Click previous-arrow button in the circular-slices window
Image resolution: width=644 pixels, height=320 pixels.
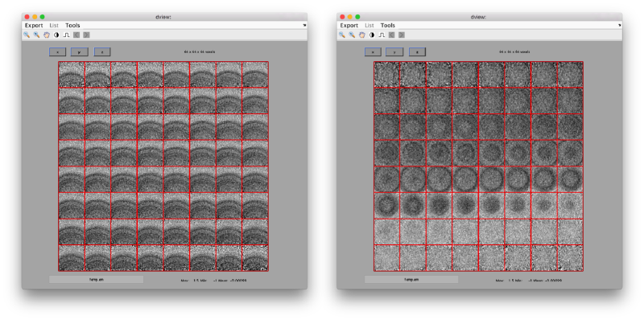(391, 35)
